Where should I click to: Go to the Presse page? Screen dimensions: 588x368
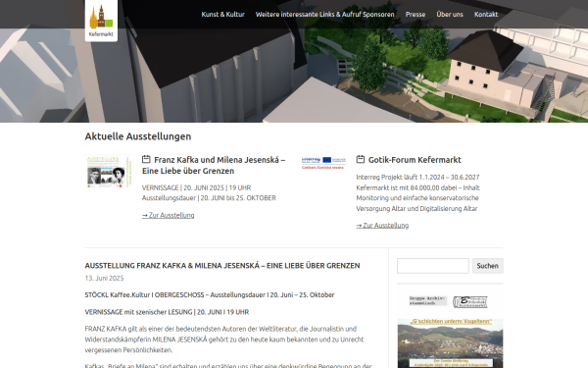point(416,15)
